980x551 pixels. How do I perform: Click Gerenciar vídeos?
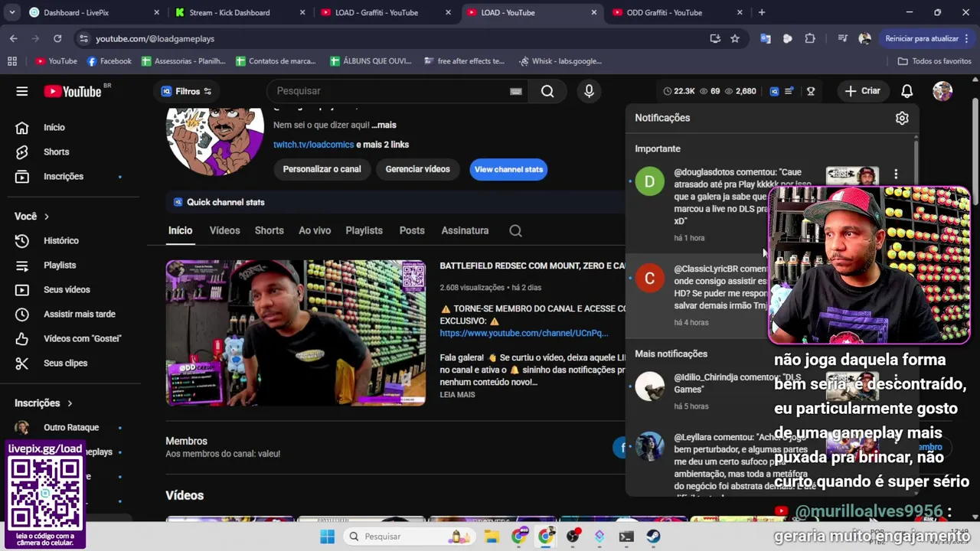(417, 169)
